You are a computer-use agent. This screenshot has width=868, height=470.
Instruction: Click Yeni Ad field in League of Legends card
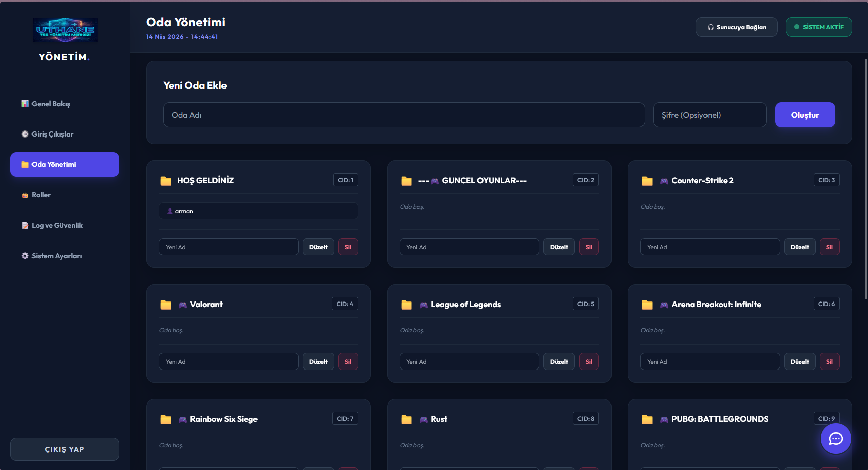[x=469, y=361]
